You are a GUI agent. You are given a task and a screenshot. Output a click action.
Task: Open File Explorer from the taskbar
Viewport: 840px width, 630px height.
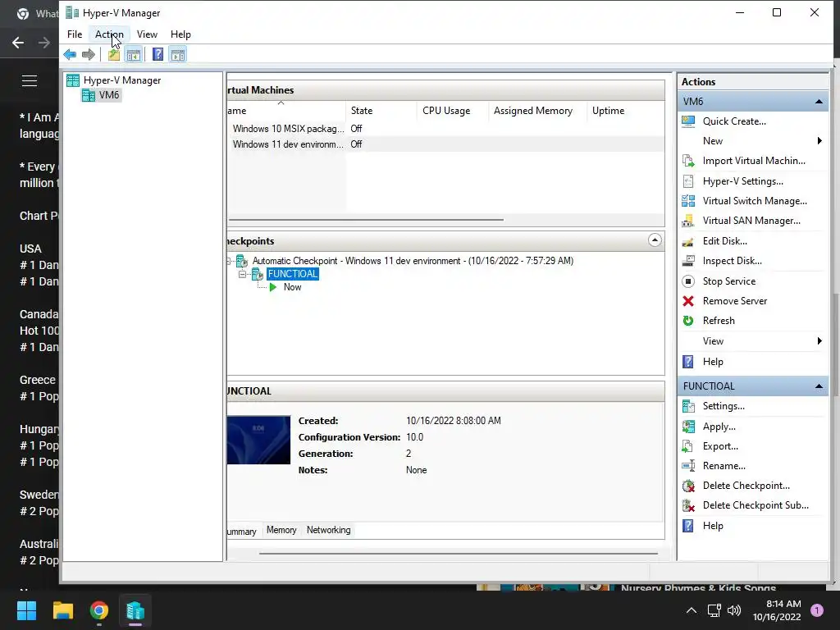point(62,610)
